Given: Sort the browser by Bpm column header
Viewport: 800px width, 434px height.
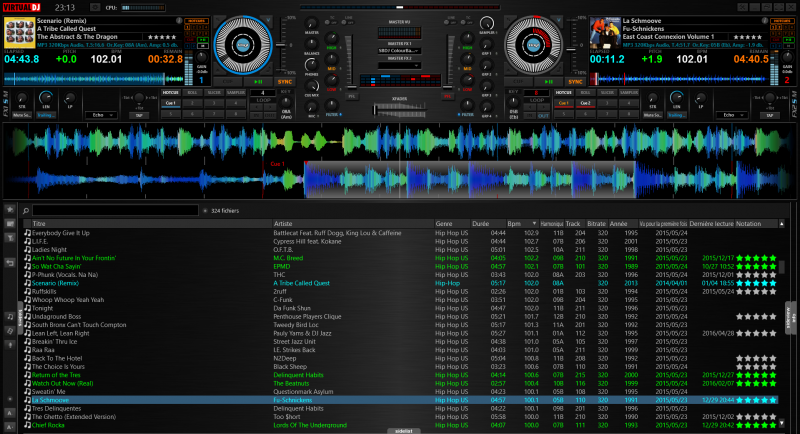Looking at the screenshot, I should [522, 223].
